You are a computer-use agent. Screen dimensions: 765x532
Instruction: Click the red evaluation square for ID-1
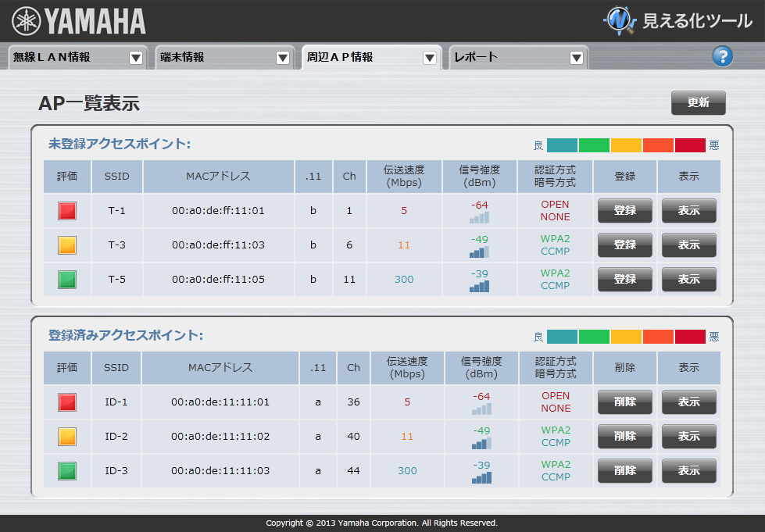click(x=66, y=402)
